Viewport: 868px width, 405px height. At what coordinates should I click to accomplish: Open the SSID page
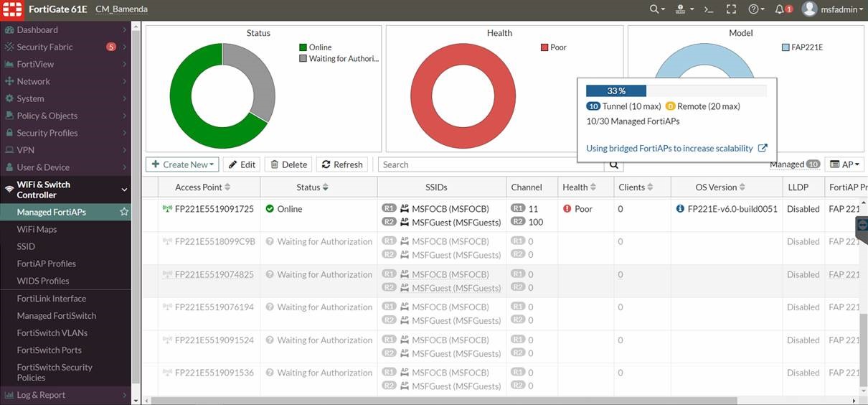[x=26, y=246]
